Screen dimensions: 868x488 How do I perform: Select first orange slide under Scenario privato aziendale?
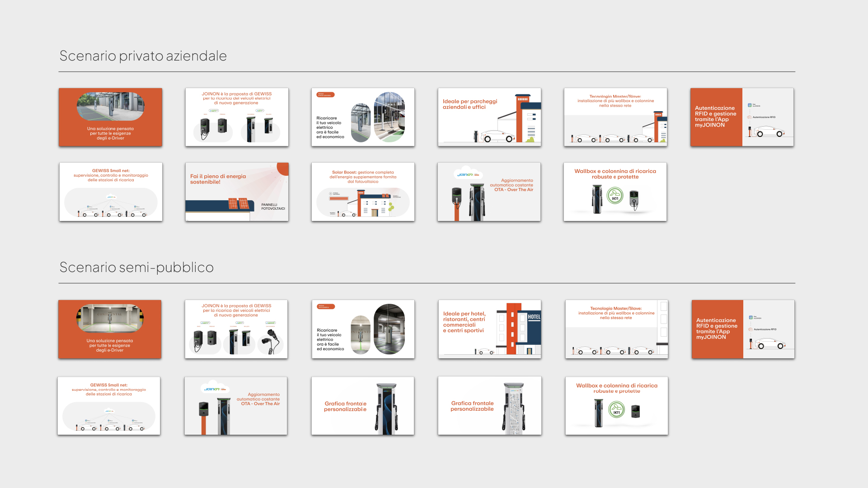[x=110, y=117]
